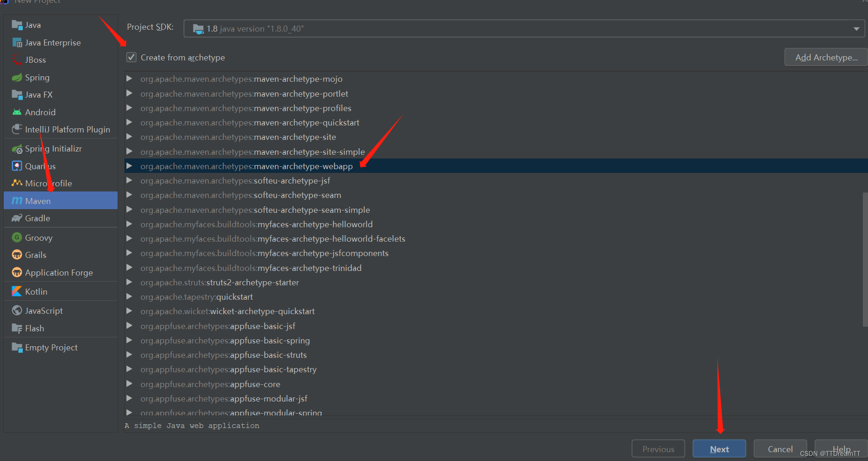Select the Java Enterprise project type
Screen dimensions: 868x461
pyautogui.click(x=60, y=42)
